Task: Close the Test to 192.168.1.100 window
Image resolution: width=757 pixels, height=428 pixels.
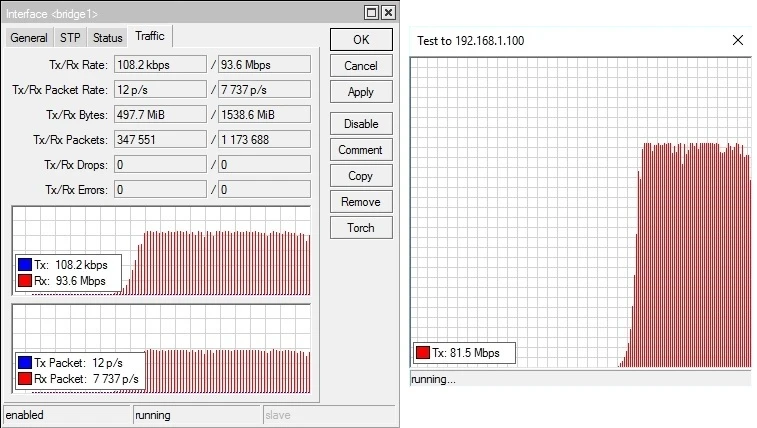Action: point(738,40)
